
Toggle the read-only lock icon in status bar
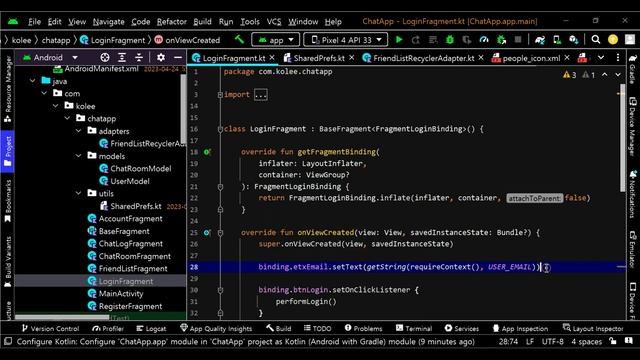click(613, 341)
